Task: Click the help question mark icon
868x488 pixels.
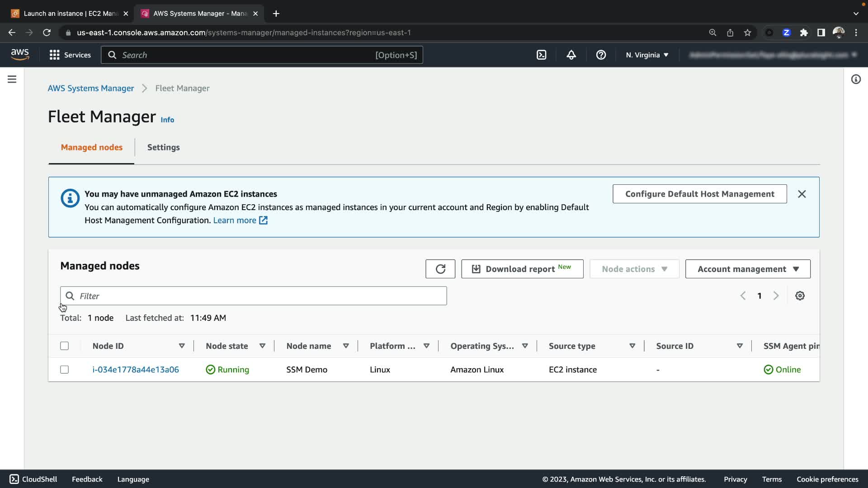Action: click(601, 55)
